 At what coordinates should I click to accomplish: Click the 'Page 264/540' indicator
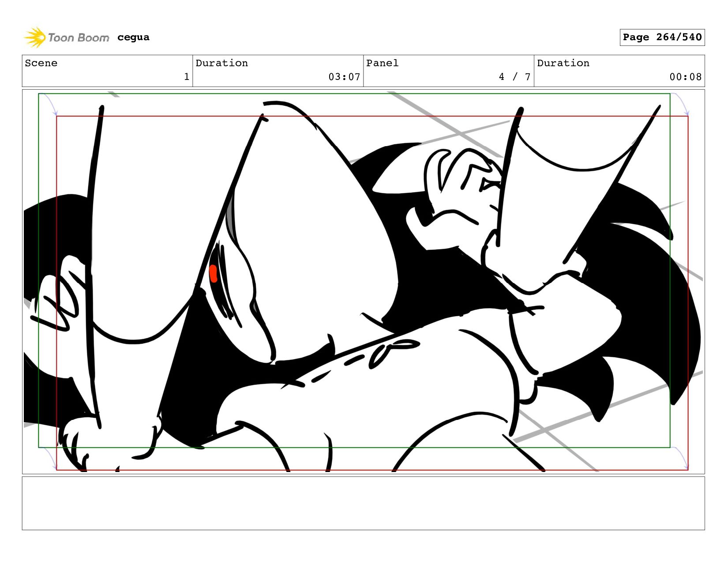[x=662, y=37]
